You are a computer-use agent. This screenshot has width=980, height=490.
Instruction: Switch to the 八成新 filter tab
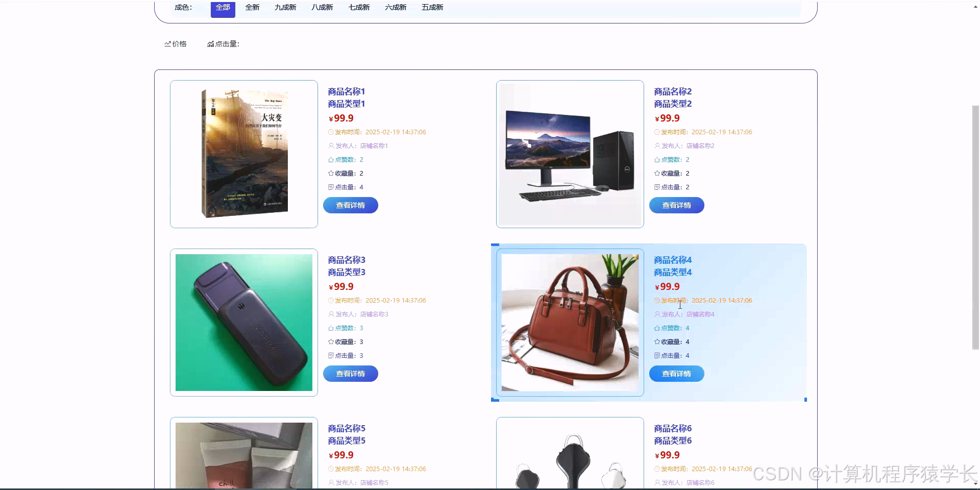tap(322, 7)
